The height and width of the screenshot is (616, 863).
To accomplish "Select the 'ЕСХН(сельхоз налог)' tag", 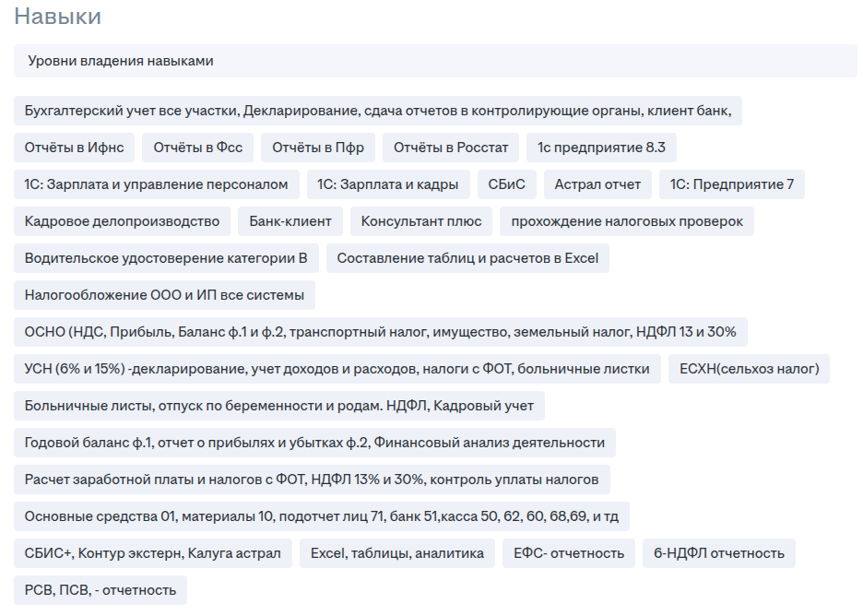I will pos(749,369).
